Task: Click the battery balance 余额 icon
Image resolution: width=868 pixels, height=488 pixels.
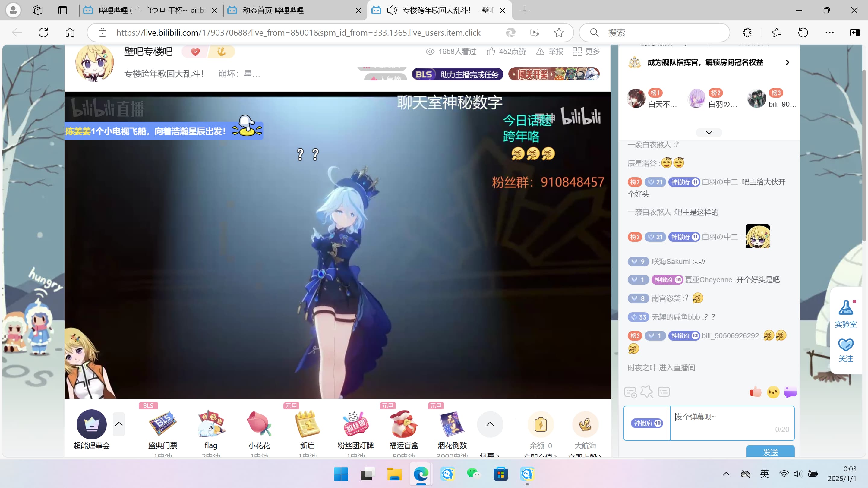Action: pyautogui.click(x=541, y=424)
